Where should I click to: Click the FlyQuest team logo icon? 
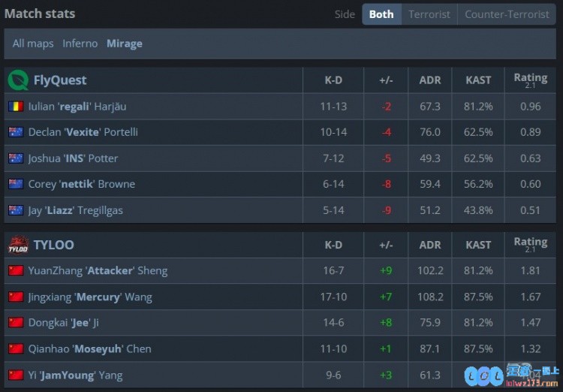[18, 80]
